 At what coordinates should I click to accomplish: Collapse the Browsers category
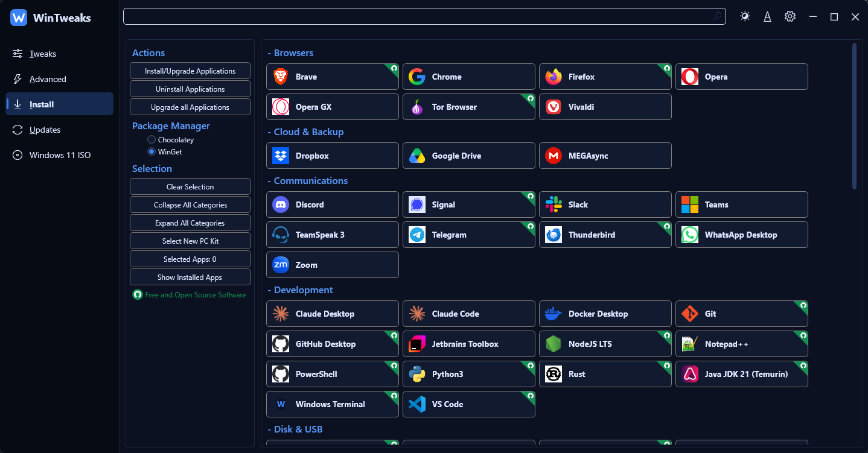coord(290,53)
